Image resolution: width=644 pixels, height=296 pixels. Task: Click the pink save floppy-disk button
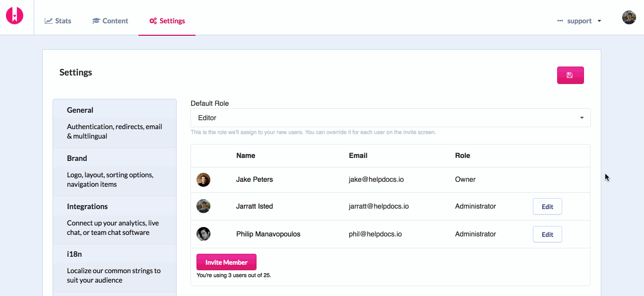(570, 75)
